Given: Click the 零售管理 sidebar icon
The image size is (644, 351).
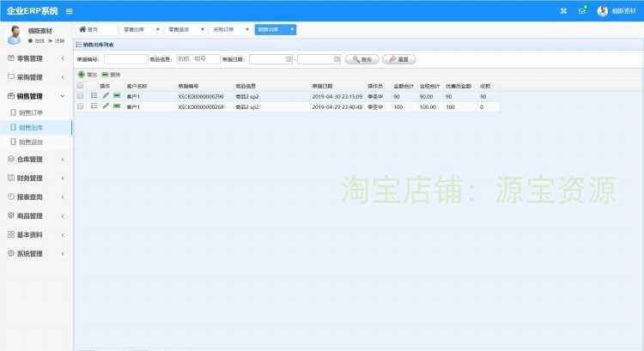Looking at the screenshot, I should click(11, 58).
